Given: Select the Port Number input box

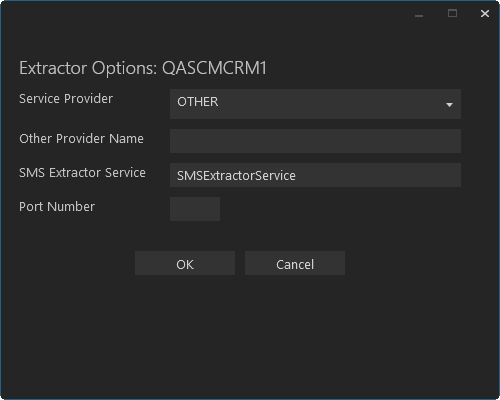Looking at the screenshot, I should click(x=195, y=209).
